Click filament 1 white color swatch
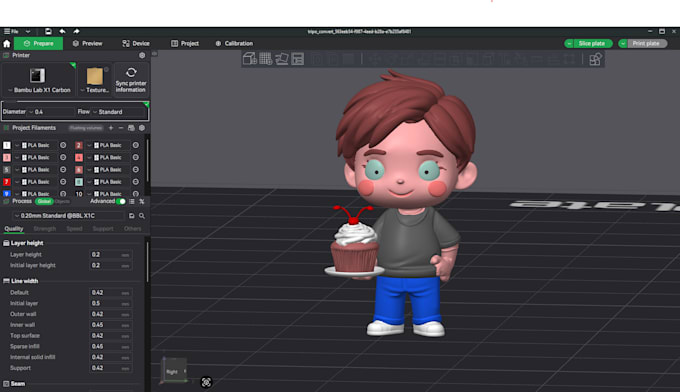This screenshot has height=392, width=680. click(x=7, y=145)
